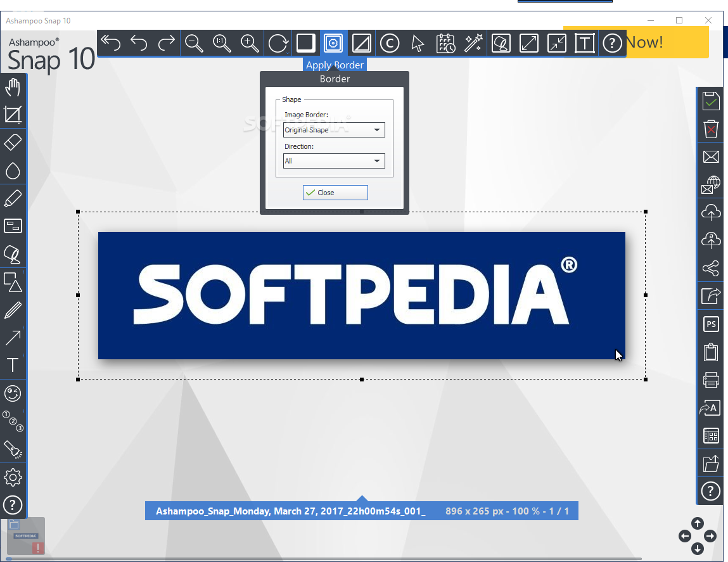Select the blur droplet tool
Image resolution: width=728 pixels, height=562 pixels.
coord(13,170)
